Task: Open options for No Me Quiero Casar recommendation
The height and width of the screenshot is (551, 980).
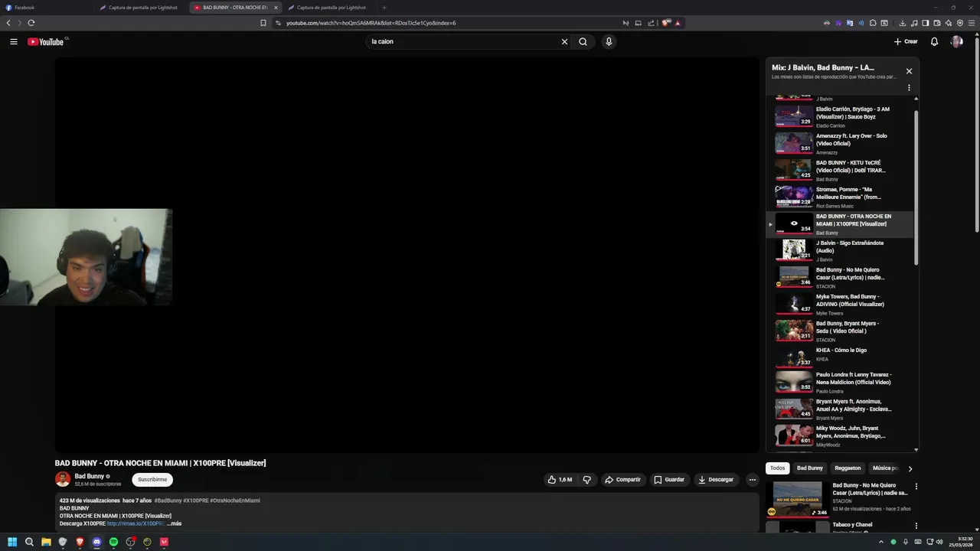Action: point(916,487)
